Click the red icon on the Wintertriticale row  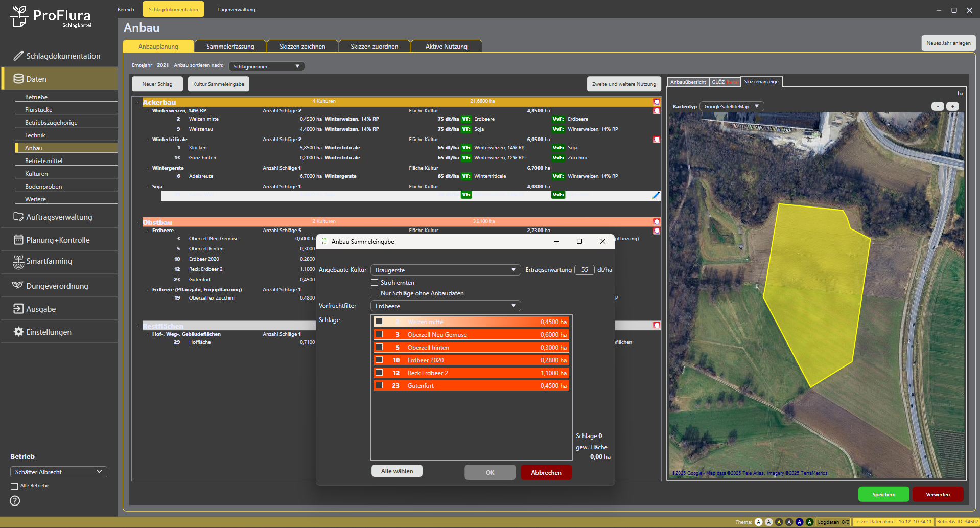click(657, 140)
